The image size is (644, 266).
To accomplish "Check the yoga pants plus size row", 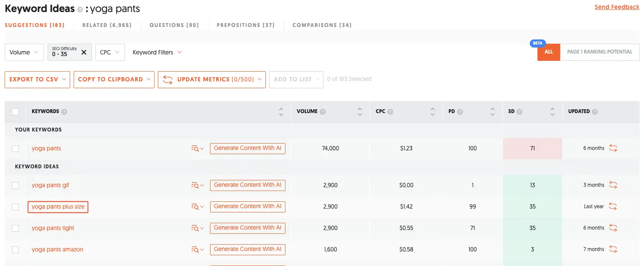I will [x=15, y=206].
